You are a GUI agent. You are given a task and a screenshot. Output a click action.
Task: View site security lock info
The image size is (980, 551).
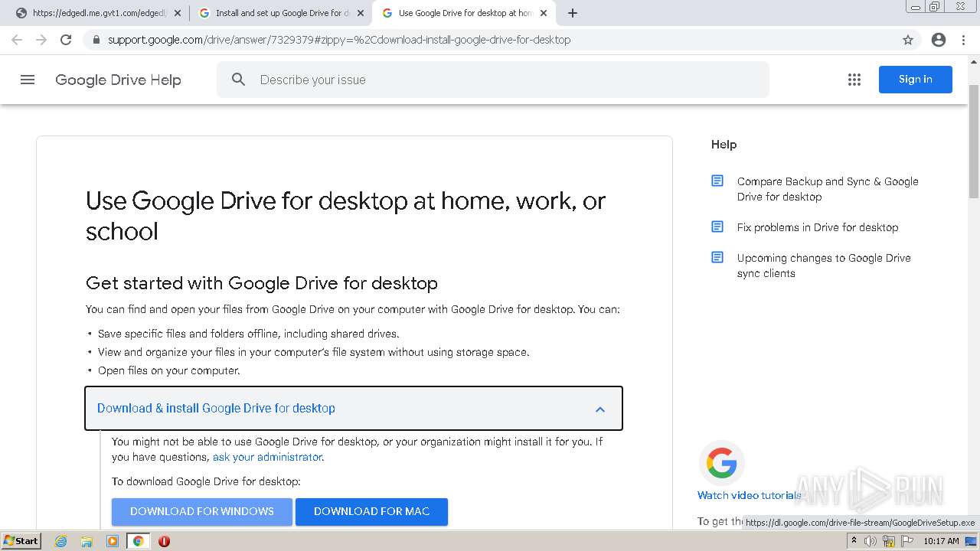96,40
